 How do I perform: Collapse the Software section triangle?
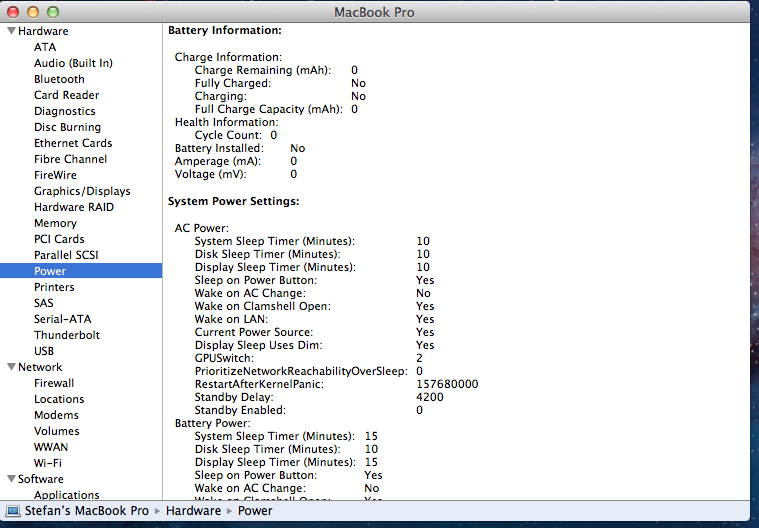coord(12,479)
